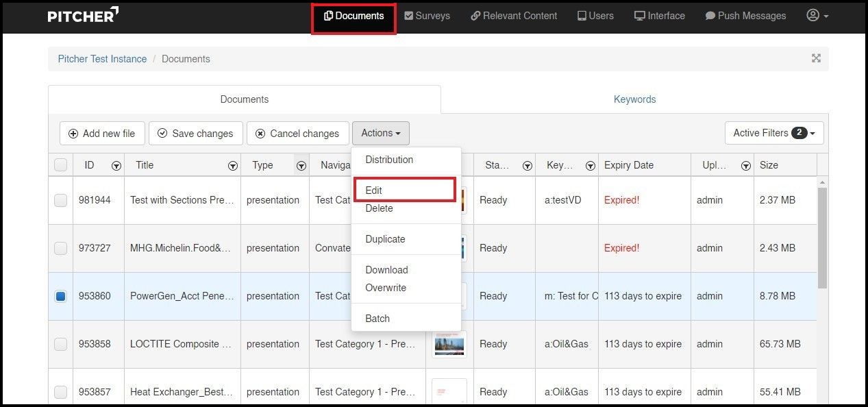Open the user account dropdown
Viewport: 868px width, 407px height.
click(x=817, y=16)
